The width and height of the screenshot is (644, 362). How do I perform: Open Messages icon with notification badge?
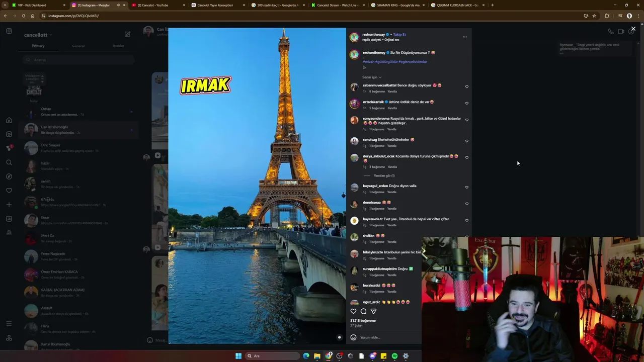(9, 148)
